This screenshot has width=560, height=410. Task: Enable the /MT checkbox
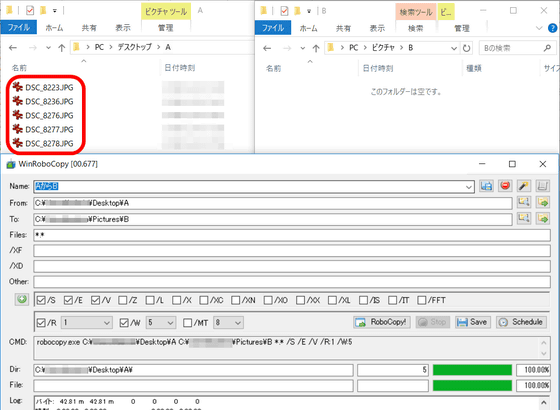pyautogui.click(x=188, y=323)
